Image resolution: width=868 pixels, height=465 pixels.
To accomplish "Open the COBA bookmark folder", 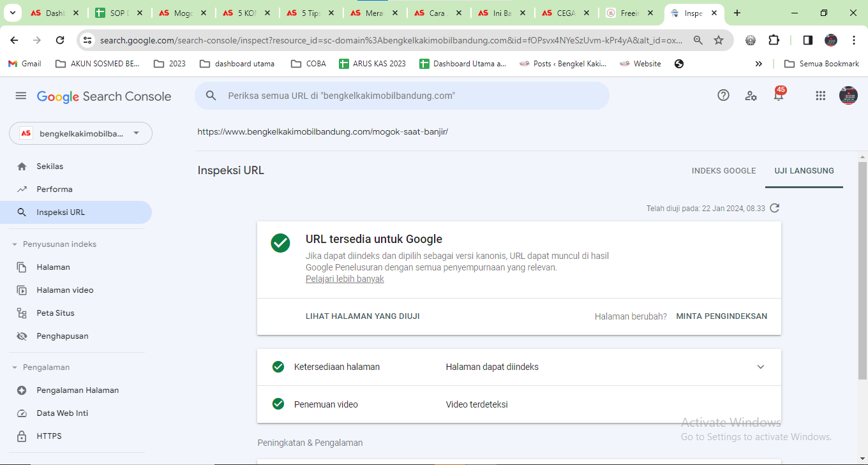I will coord(308,64).
